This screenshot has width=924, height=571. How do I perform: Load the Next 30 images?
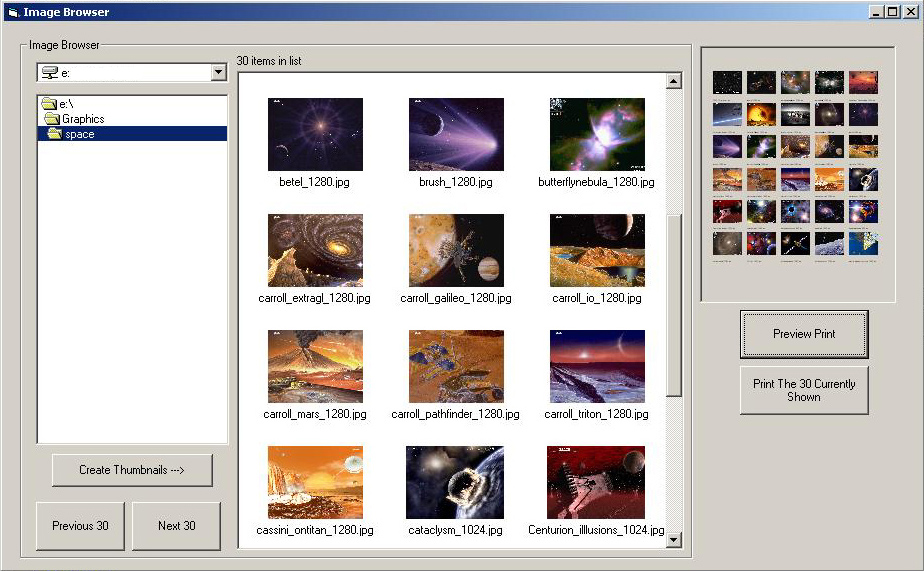pyautogui.click(x=176, y=526)
